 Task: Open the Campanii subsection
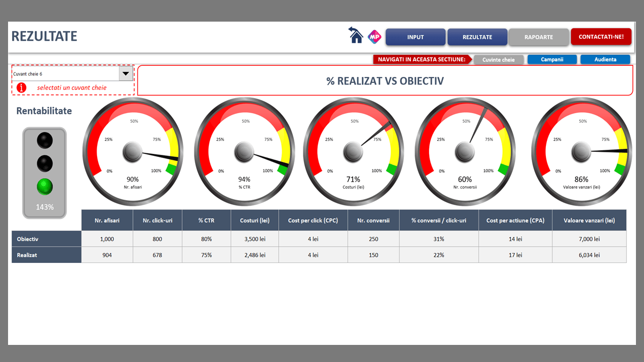coord(552,59)
